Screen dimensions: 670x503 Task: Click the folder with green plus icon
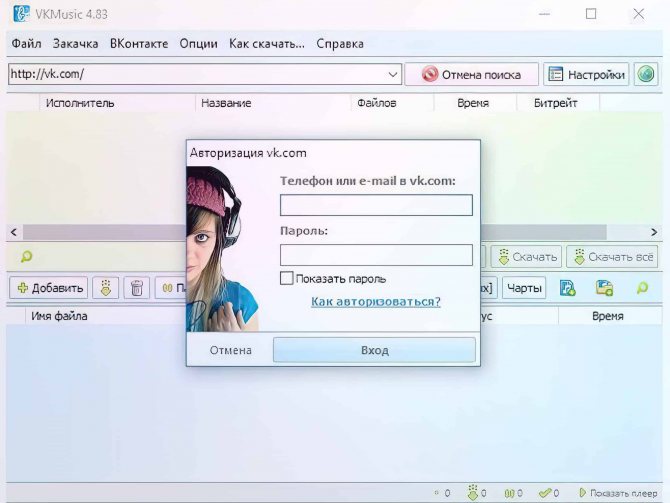604,288
